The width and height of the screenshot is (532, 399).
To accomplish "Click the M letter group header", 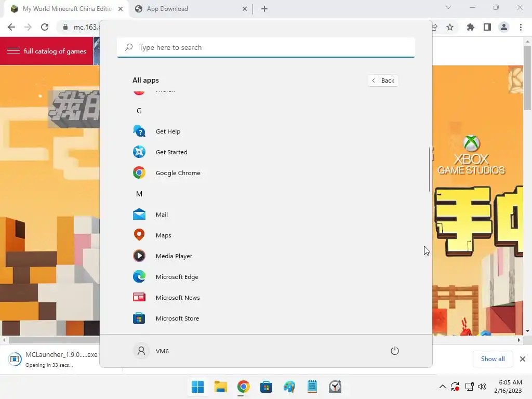I will click(139, 194).
